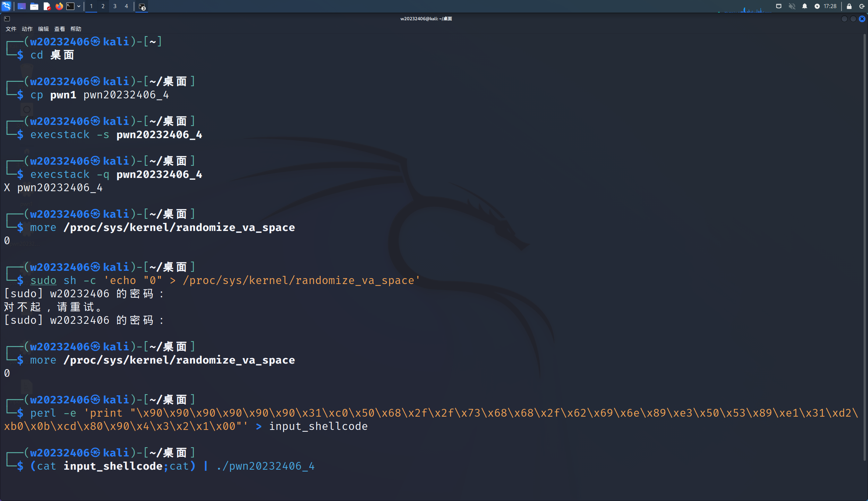Open the notifications bell icon
The height and width of the screenshot is (501, 868).
805,6
